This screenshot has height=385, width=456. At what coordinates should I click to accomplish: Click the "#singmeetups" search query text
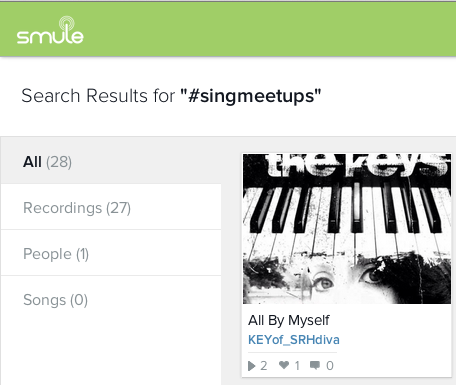[x=251, y=96]
